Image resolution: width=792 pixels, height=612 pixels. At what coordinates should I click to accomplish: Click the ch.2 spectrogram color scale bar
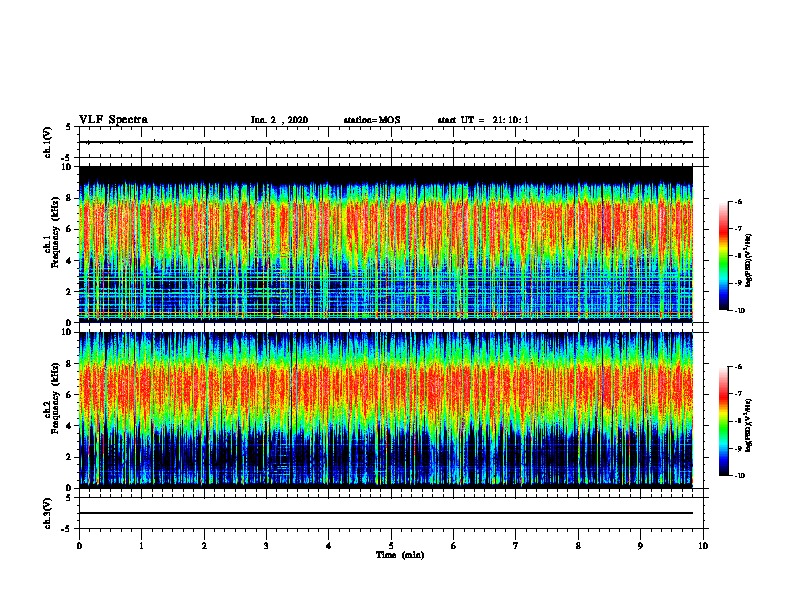pos(724,421)
